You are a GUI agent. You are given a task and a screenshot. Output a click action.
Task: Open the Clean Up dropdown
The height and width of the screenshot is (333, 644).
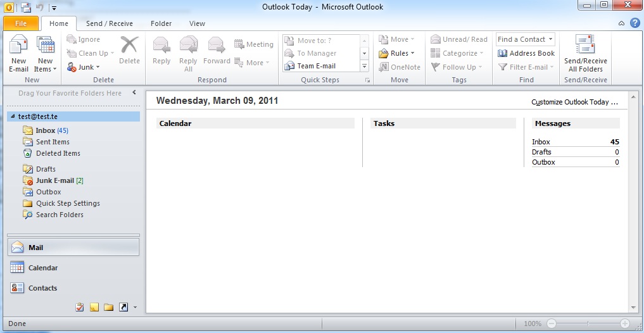coord(90,53)
